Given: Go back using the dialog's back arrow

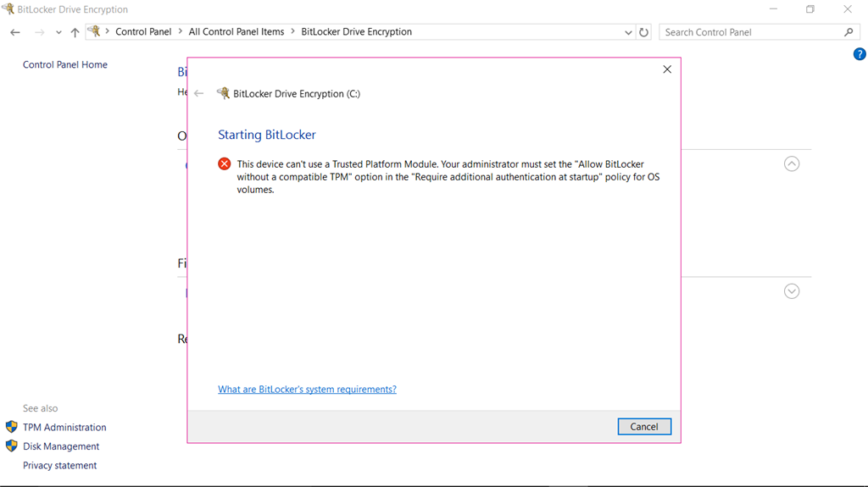Looking at the screenshot, I should point(199,93).
